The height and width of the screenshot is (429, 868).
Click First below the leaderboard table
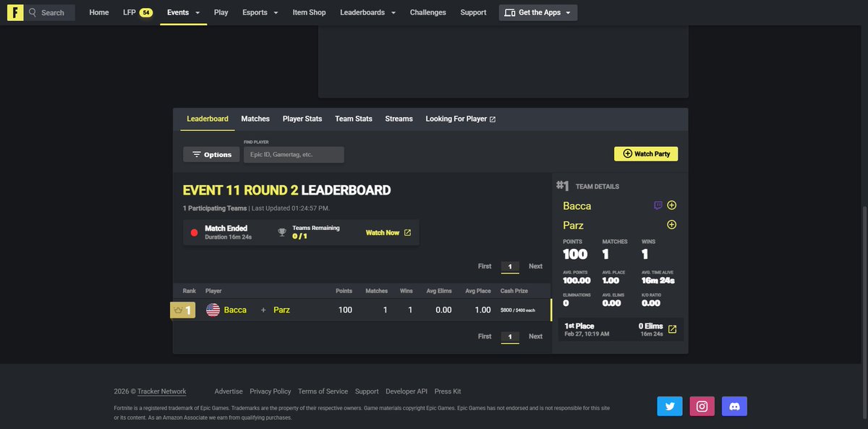(485, 336)
